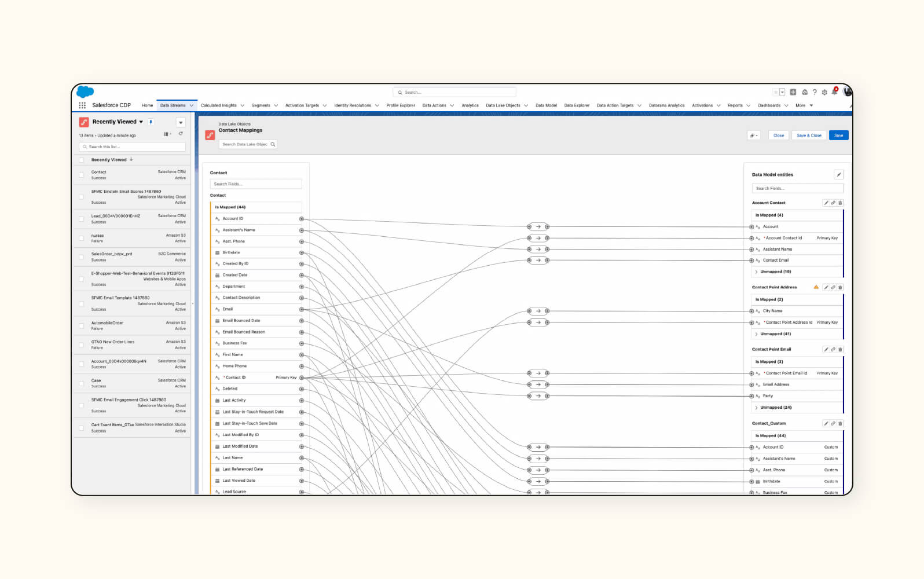Image resolution: width=924 pixels, height=579 pixels.
Task: Open the Data Streams tab chevron menu
Action: tap(192, 105)
